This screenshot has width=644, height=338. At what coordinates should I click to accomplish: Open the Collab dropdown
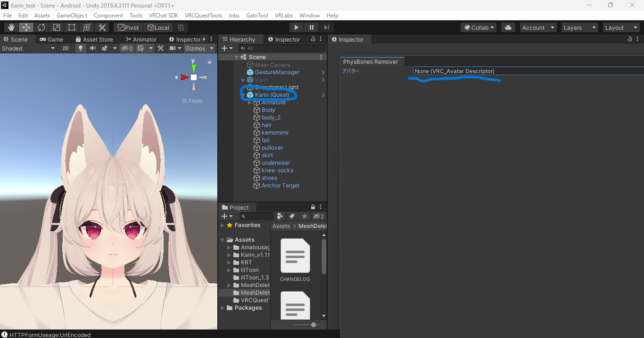click(479, 27)
